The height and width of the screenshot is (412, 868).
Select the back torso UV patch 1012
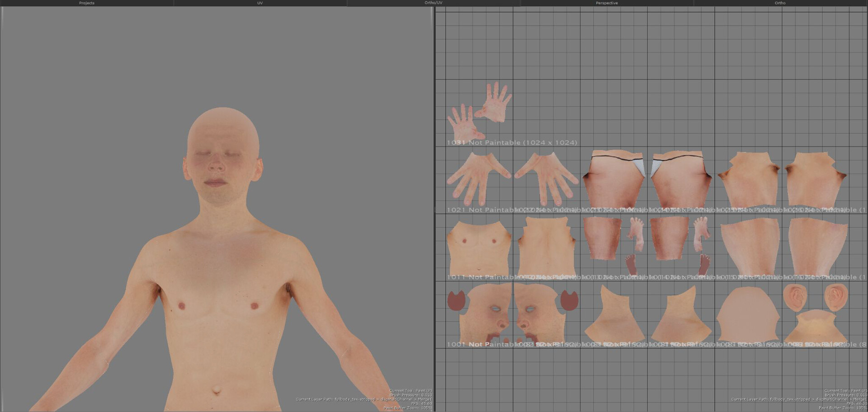point(547,246)
